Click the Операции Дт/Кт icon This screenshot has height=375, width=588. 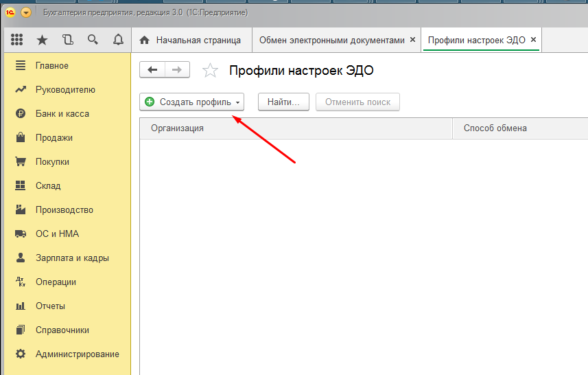coord(21,282)
